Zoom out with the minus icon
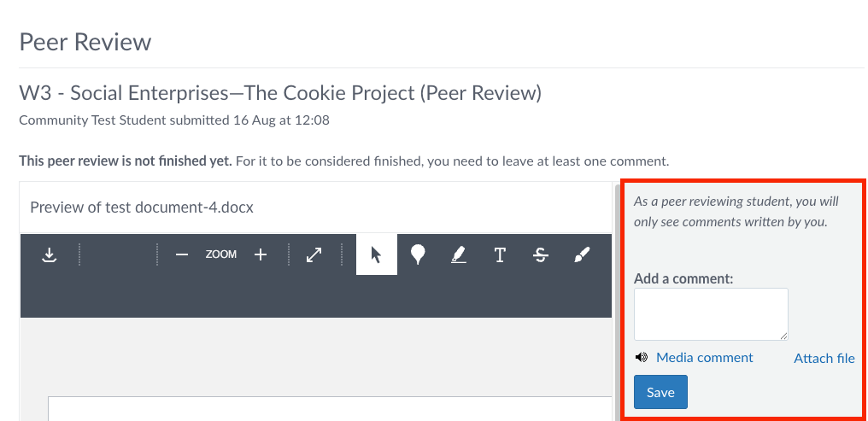 coord(181,254)
